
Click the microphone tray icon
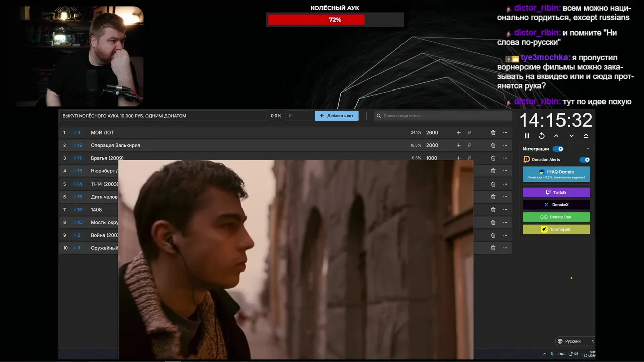tap(552, 354)
